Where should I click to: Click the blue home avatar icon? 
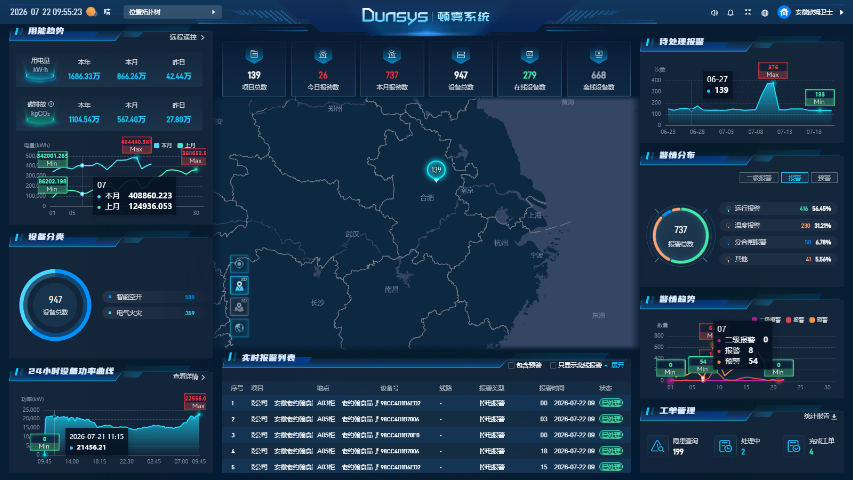tap(783, 12)
